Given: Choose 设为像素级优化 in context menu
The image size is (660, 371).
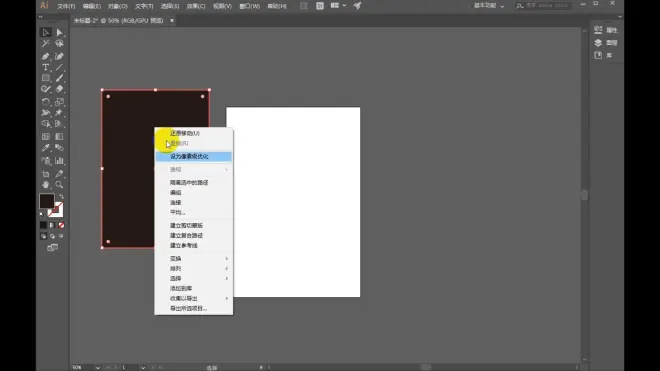Looking at the screenshot, I should pos(194,156).
